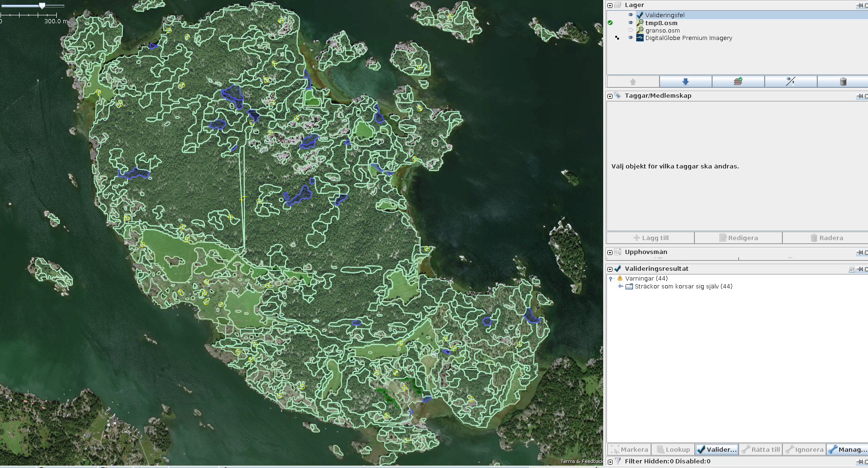Open the layer visibility/opacity settings icon
Screen dimensions: 868x468
click(x=790, y=82)
